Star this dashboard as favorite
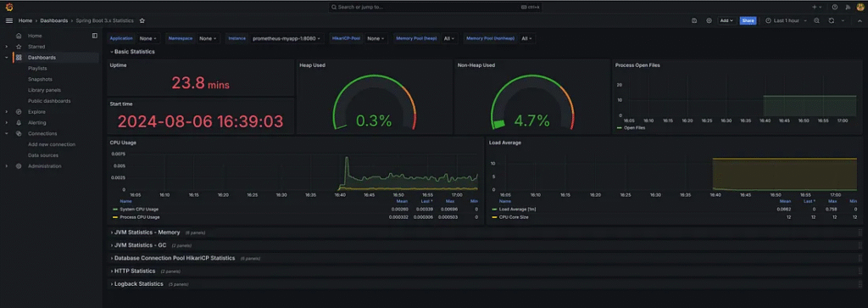The height and width of the screenshot is (308, 868). [142, 20]
